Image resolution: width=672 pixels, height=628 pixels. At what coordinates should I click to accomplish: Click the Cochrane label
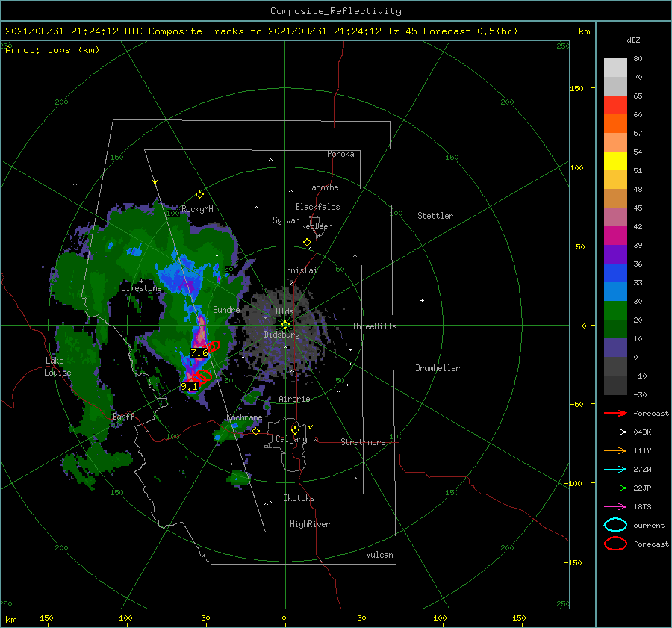244,417
